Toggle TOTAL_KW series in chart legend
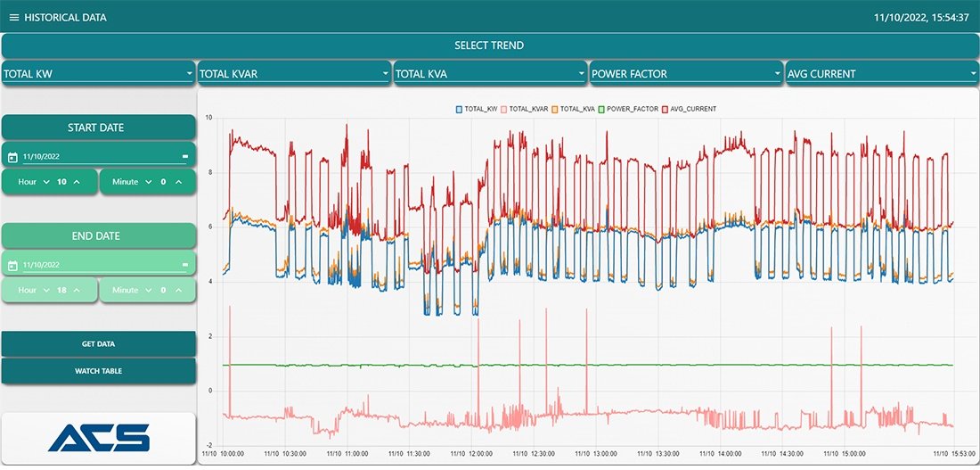The height and width of the screenshot is (470, 980). coord(477,109)
